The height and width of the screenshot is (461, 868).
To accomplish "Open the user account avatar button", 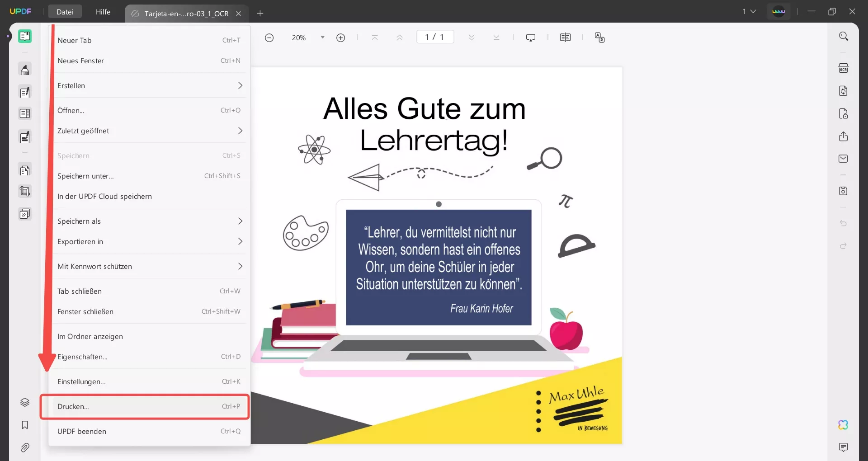I will click(778, 11).
